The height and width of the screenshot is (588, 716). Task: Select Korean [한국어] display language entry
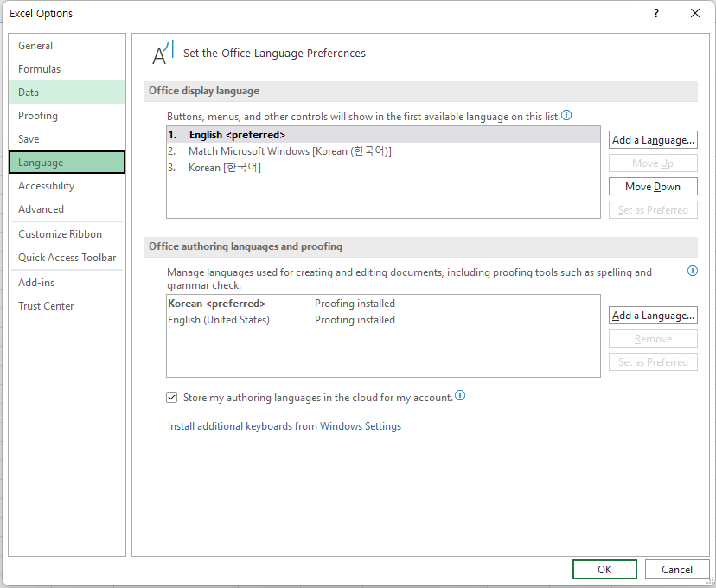(383, 168)
